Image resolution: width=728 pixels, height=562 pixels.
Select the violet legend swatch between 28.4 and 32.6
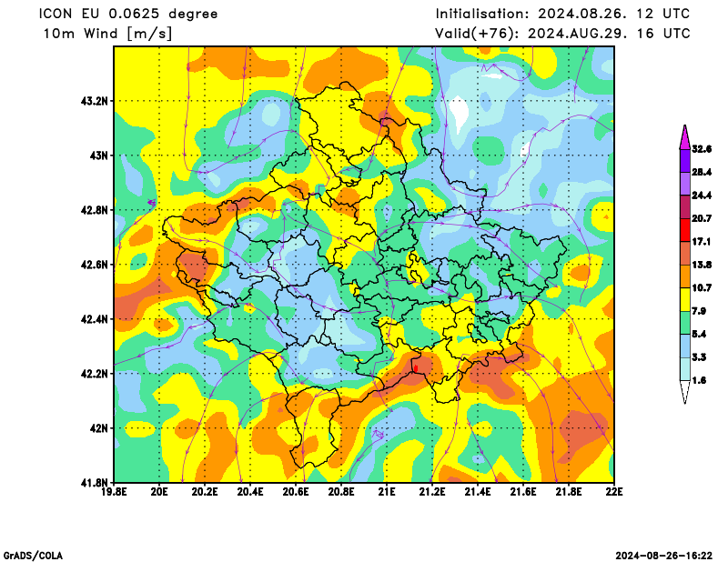[x=685, y=161]
